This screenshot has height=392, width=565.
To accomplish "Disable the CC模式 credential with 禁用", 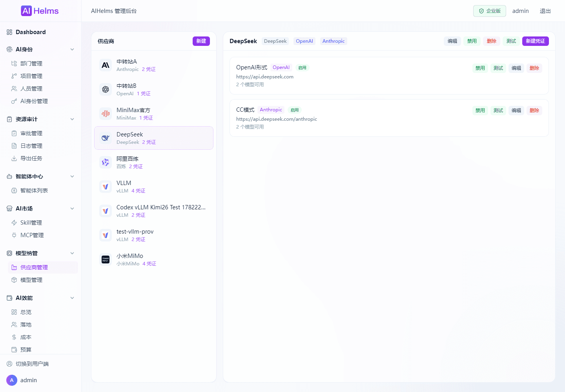I will 480,110.
